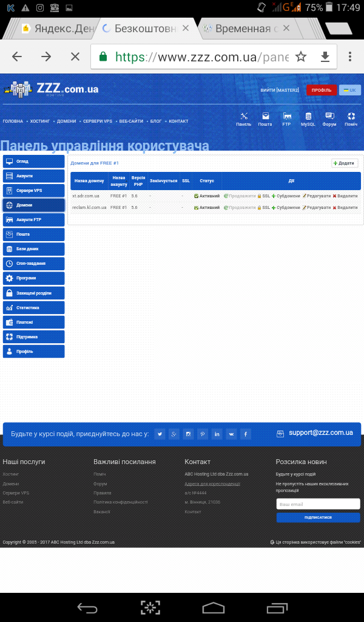Viewport: 364px width, 622px height.
Task: Open the Facebook social icon in footer
Action: click(246, 434)
